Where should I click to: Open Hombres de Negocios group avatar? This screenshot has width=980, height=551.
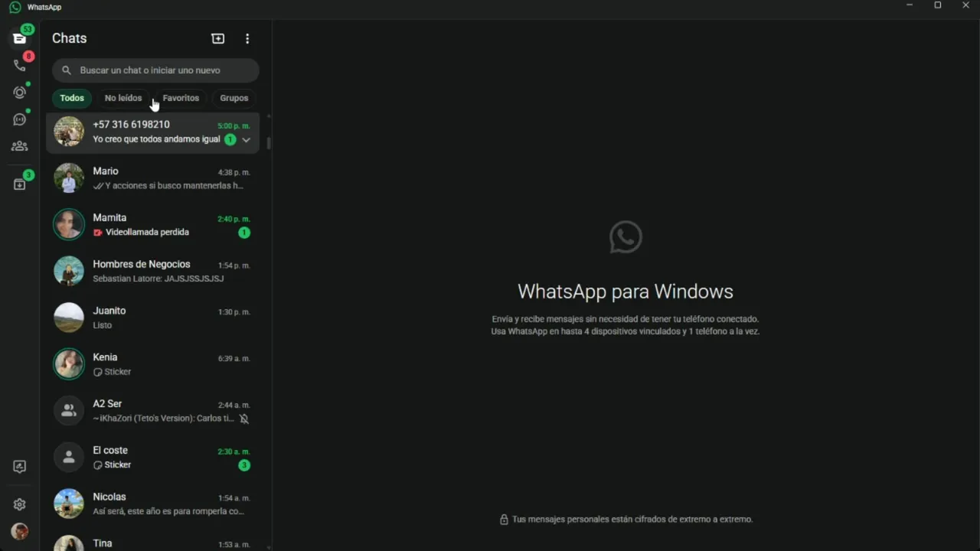69,271
